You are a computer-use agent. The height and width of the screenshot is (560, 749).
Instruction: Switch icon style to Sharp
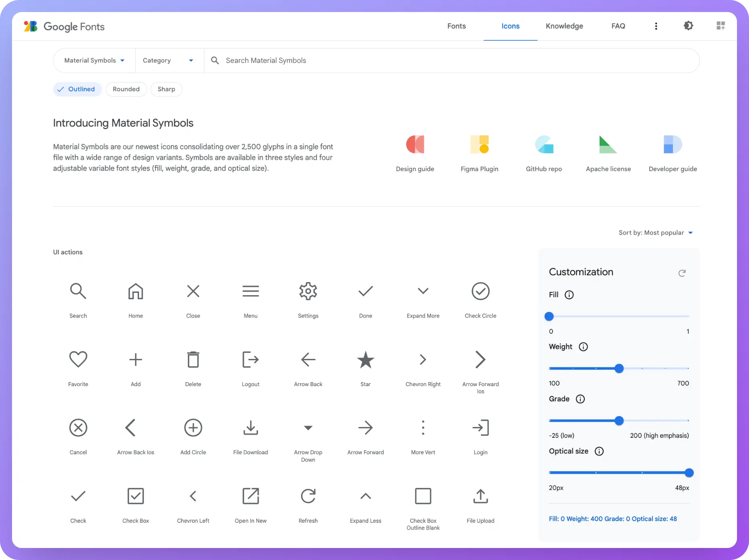click(x=166, y=89)
